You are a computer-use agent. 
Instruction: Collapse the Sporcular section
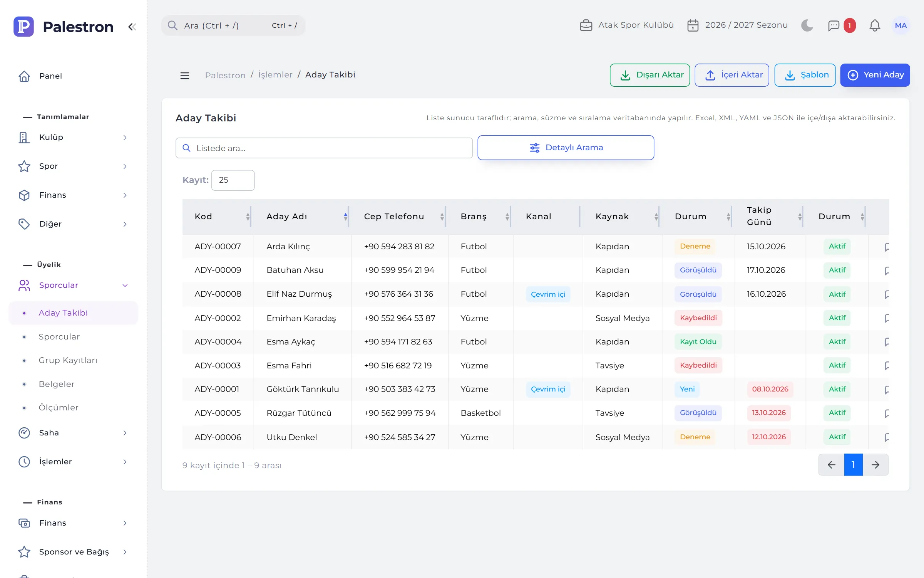click(73, 286)
